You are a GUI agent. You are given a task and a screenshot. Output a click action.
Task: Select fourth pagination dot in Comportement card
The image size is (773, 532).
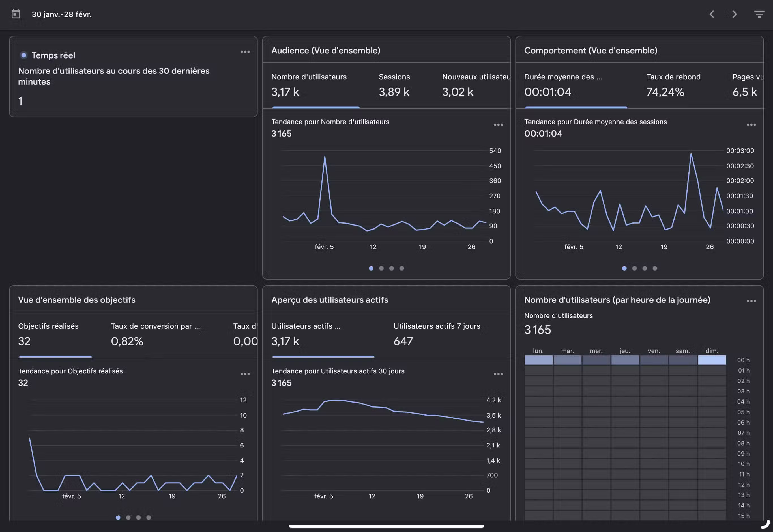(654, 268)
